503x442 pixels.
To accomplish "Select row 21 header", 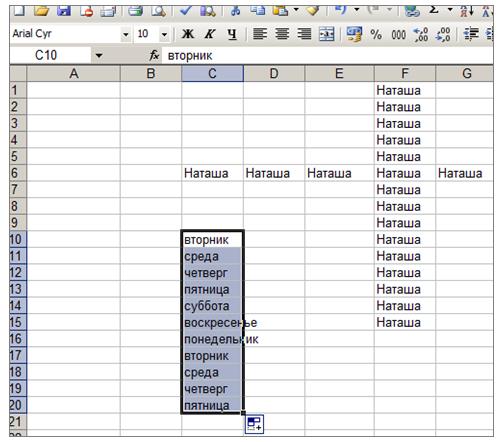I will (18, 422).
